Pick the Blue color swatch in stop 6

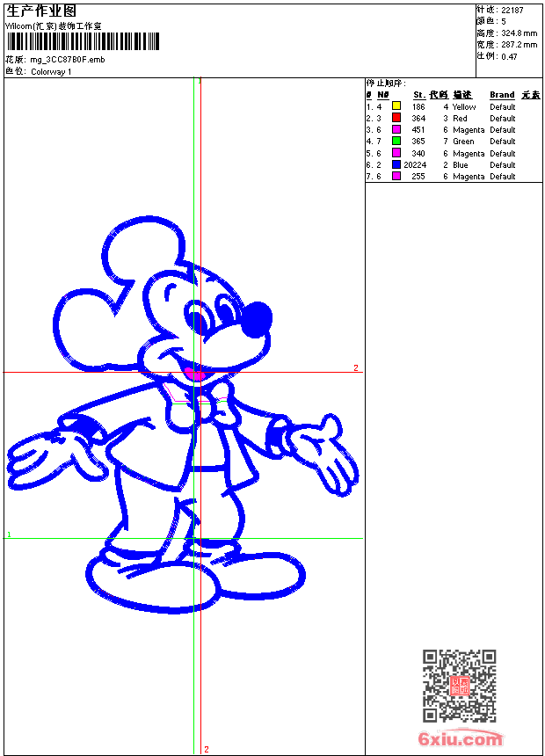click(x=396, y=164)
